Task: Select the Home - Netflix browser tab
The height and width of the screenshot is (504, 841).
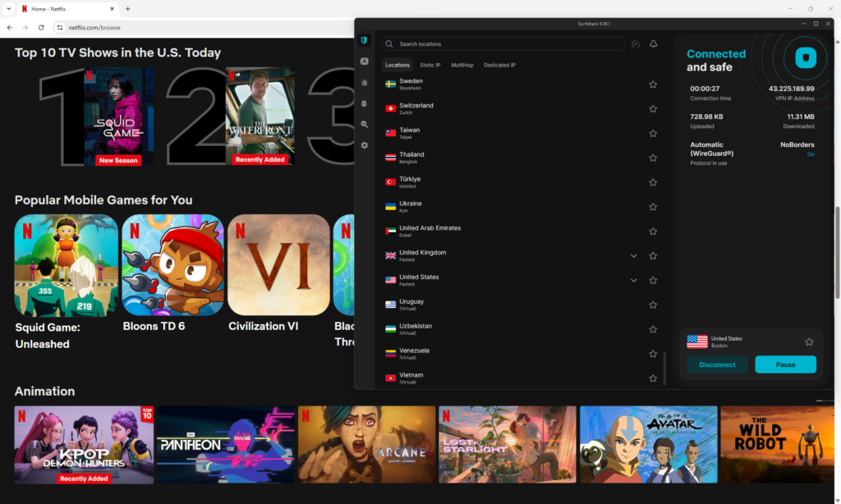Action: (x=67, y=9)
